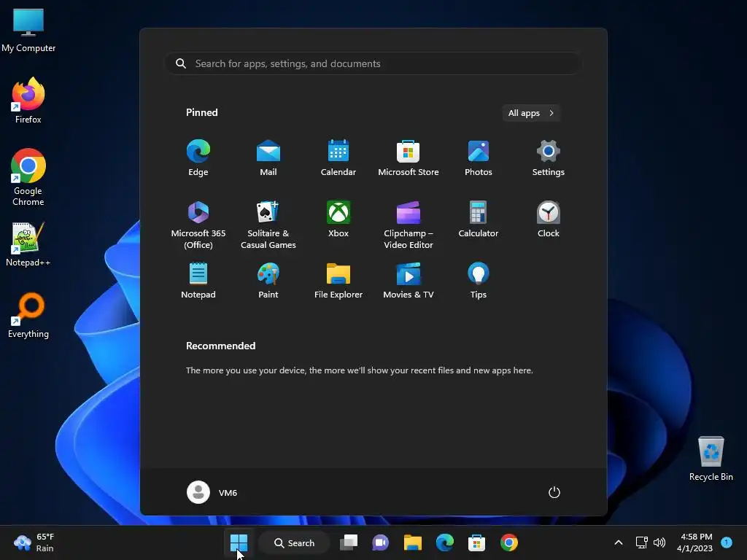
Task: Click the Windows Start button on taskbar
Action: click(x=239, y=542)
